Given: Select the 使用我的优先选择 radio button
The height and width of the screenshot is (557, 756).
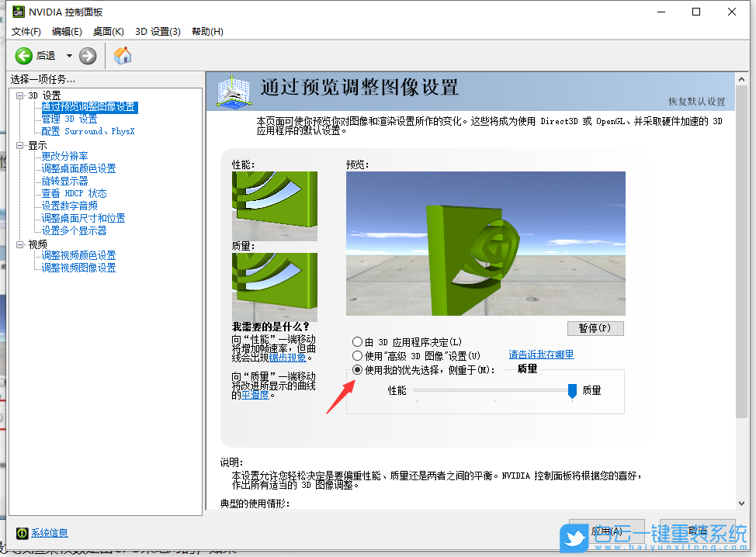Looking at the screenshot, I should [x=358, y=368].
